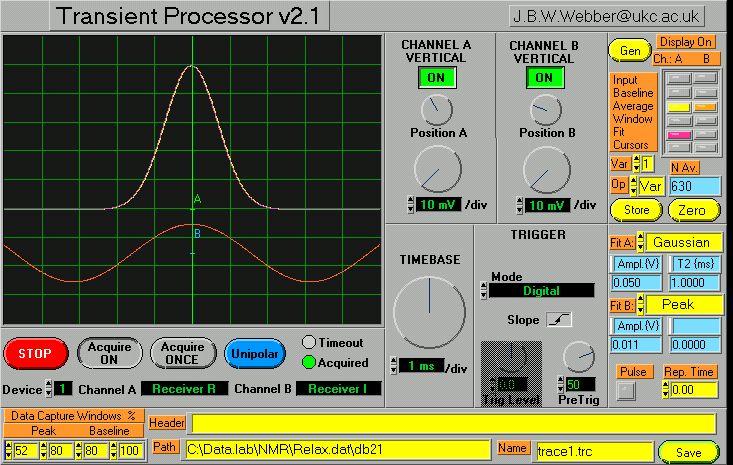This screenshot has height=465, width=733.
Task: Toggle Channel A Vertical ON switch
Action: [x=437, y=78]
